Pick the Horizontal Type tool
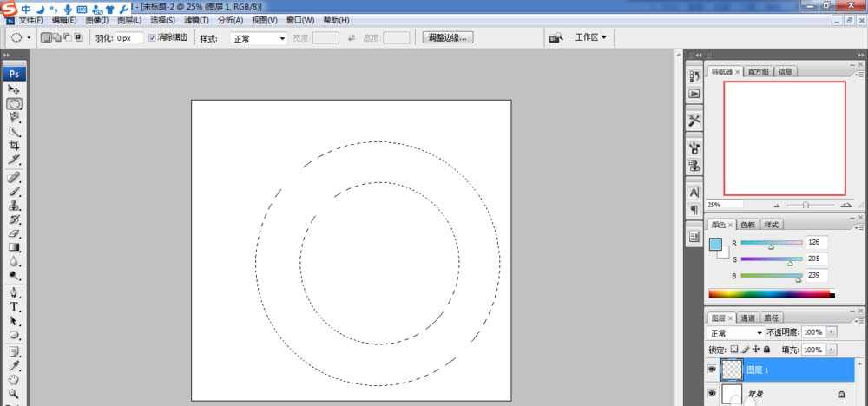Screen dimensions: 868x406 [15, 306]
